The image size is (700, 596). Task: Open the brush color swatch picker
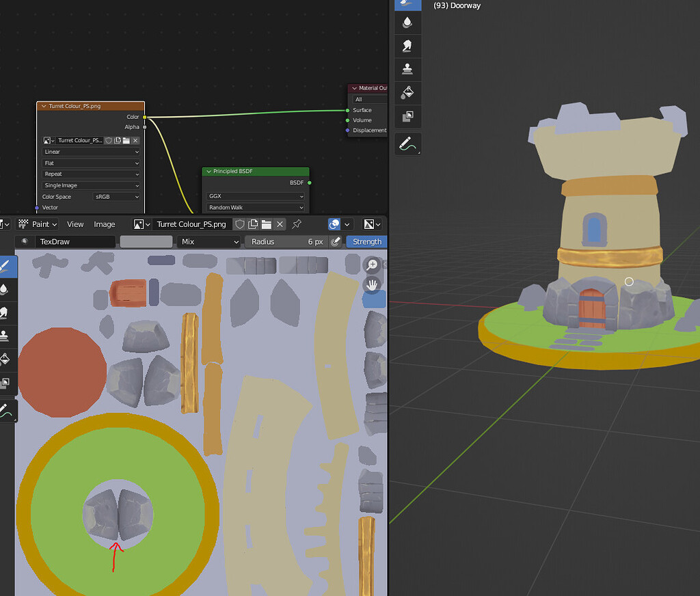[x=146, y=241]
